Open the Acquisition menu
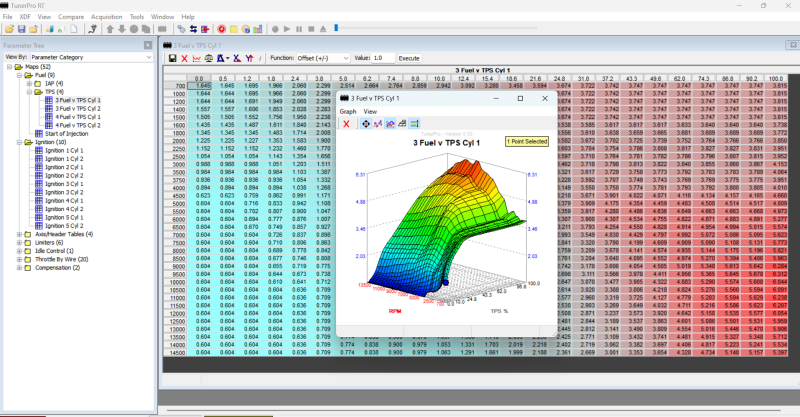This screenshot has width=800, height=417. point(105,17)
